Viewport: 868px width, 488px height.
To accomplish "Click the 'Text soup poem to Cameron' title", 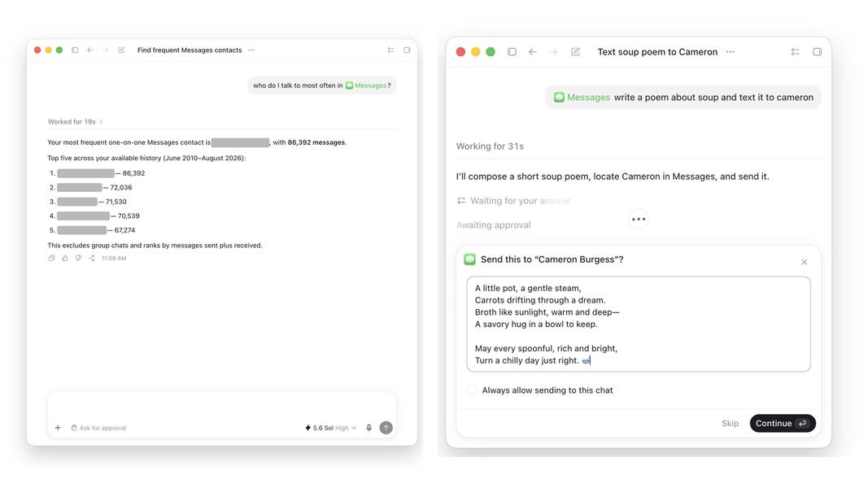I will [x=657, y=51].
